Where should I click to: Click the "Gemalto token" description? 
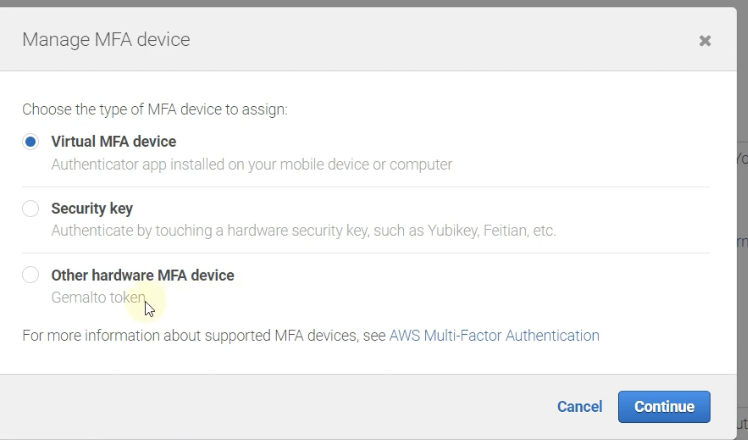click(x=97, y=298)
